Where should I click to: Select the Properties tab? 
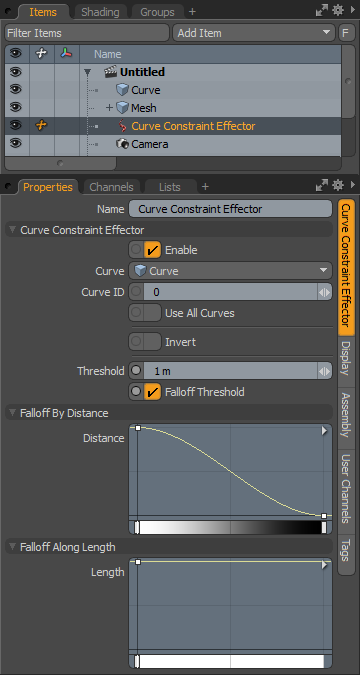48,187
